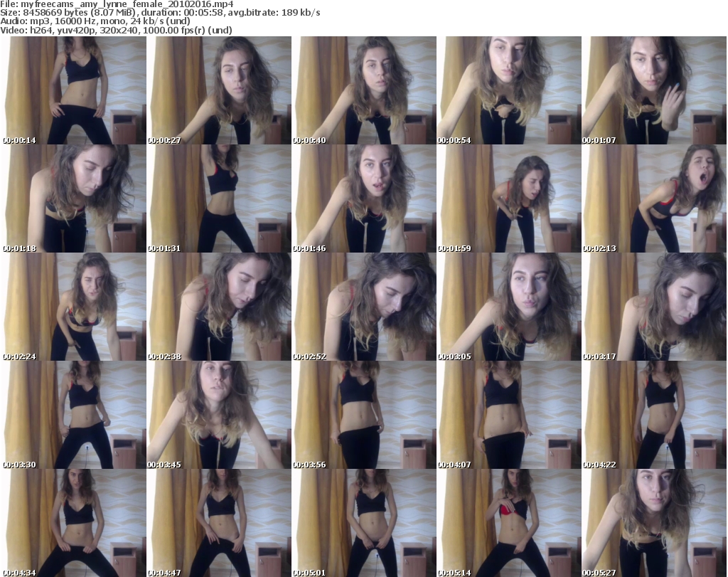728x577 pixels.
Task: Choose the thumbnail stamped 00:05:14
Action: tap(508, 523)
